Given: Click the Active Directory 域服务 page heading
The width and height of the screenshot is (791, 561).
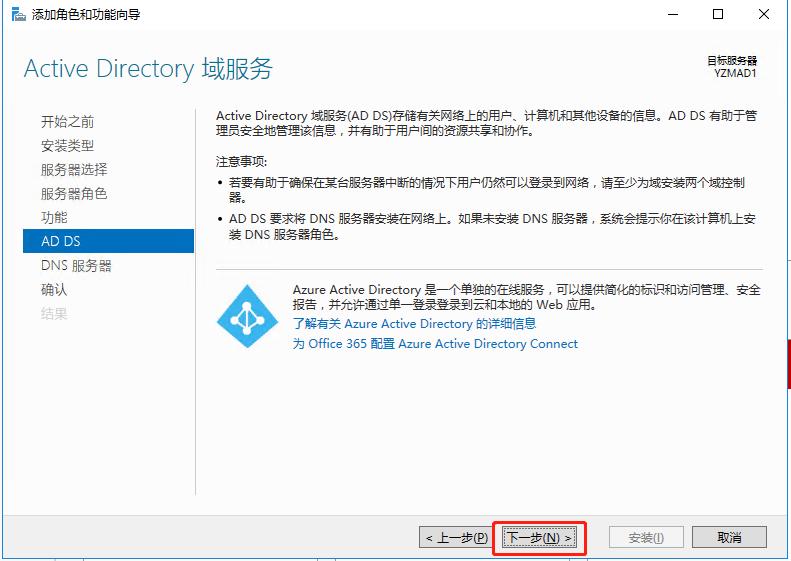Looking at the screenshot, I should [x=148, y=69].
